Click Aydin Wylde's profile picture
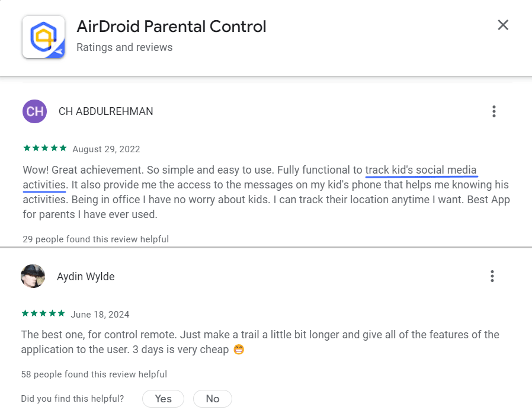 pyautogui.click(x=33, y=276)
